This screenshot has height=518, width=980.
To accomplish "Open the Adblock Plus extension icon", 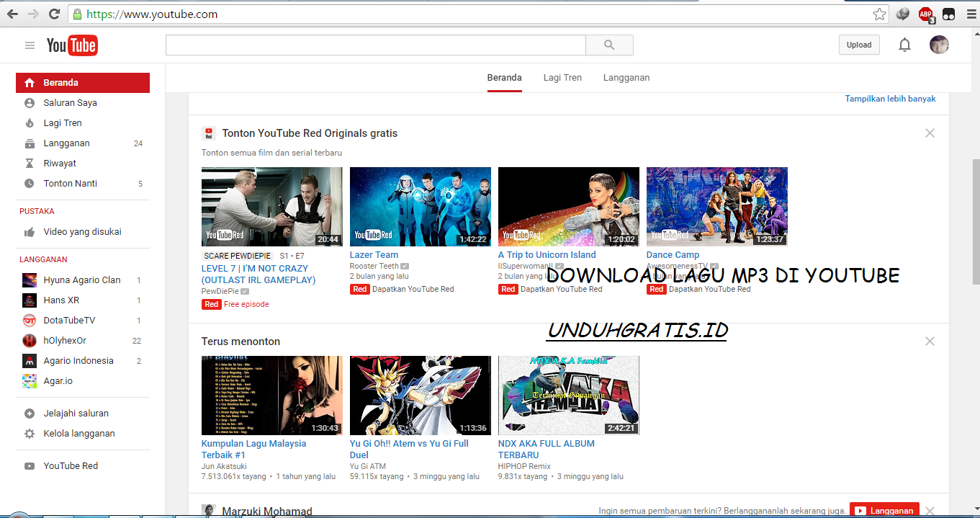I will tap(926, 14).
